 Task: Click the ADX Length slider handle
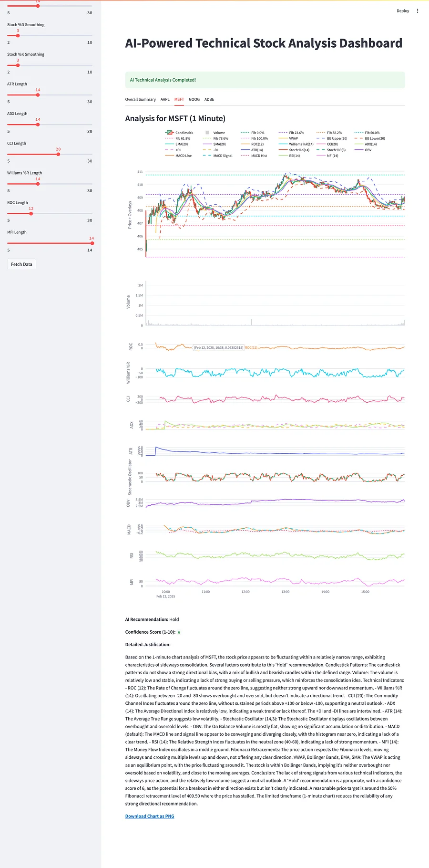click(x=38, y=125)
